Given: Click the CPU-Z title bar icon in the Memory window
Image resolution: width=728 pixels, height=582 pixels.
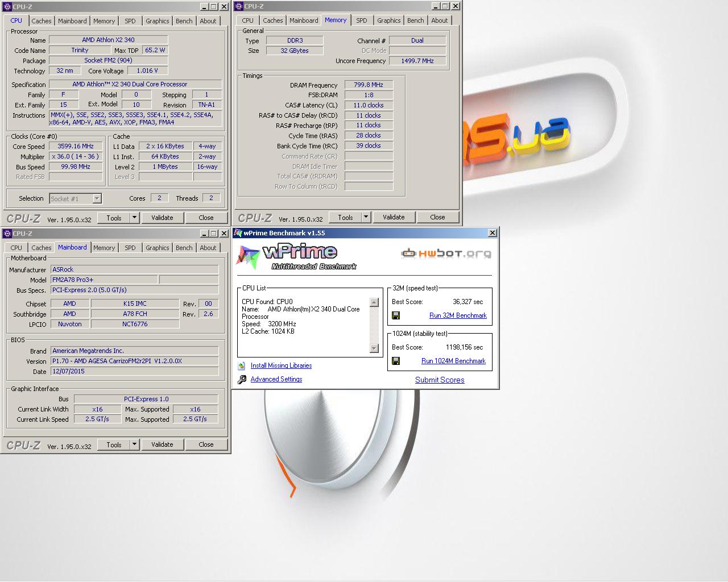Looking at the screenshot, I should tap(239, 6).
